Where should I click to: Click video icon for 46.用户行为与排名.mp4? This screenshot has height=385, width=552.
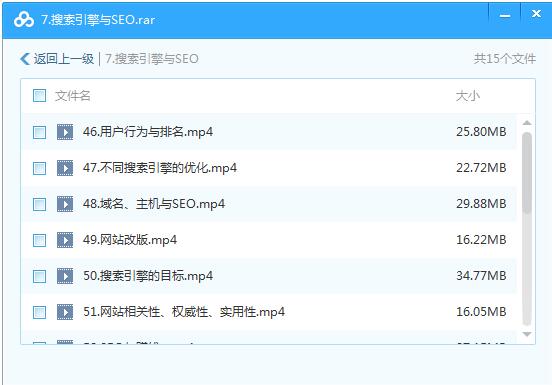pos(65,132)
